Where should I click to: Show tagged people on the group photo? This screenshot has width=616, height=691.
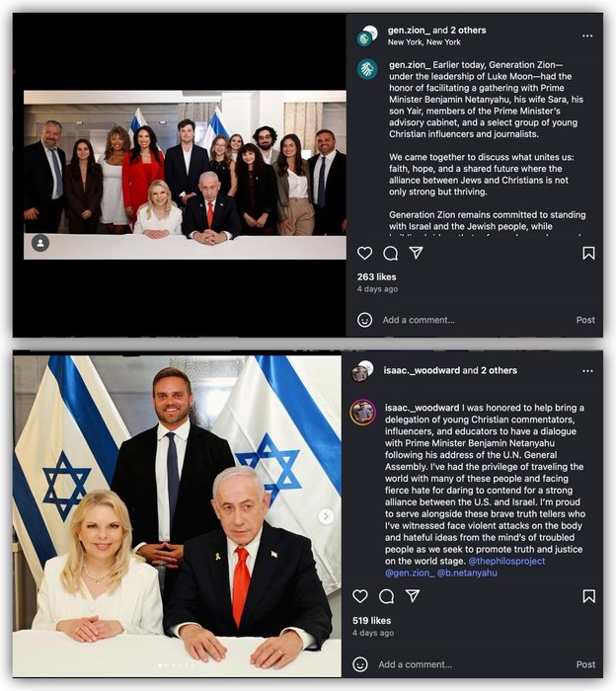coord(40,243)
